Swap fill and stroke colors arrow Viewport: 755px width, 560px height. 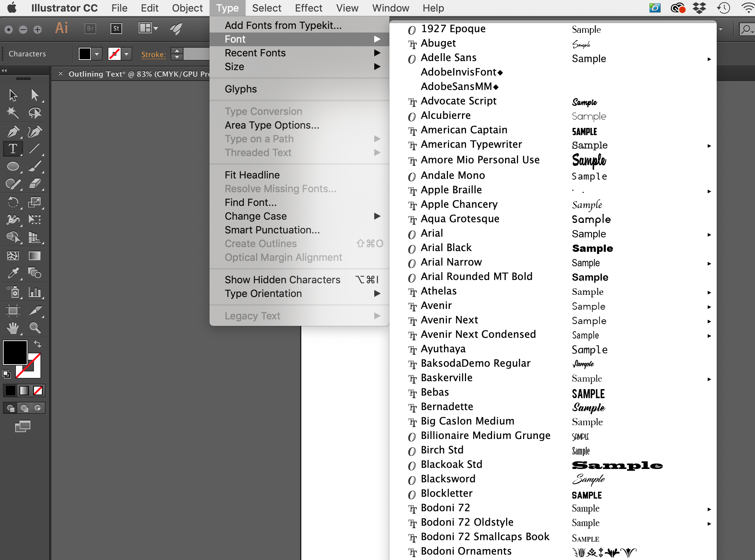38,343
